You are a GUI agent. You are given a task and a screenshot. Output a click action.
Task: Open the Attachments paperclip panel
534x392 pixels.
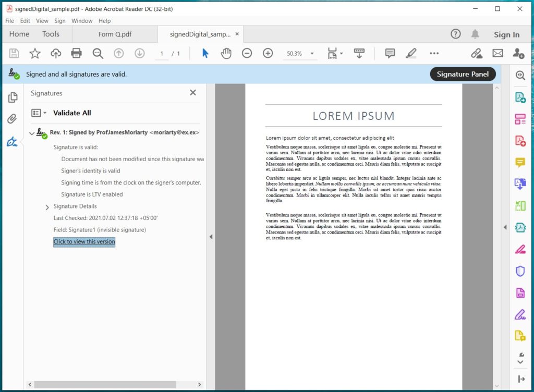12,119
